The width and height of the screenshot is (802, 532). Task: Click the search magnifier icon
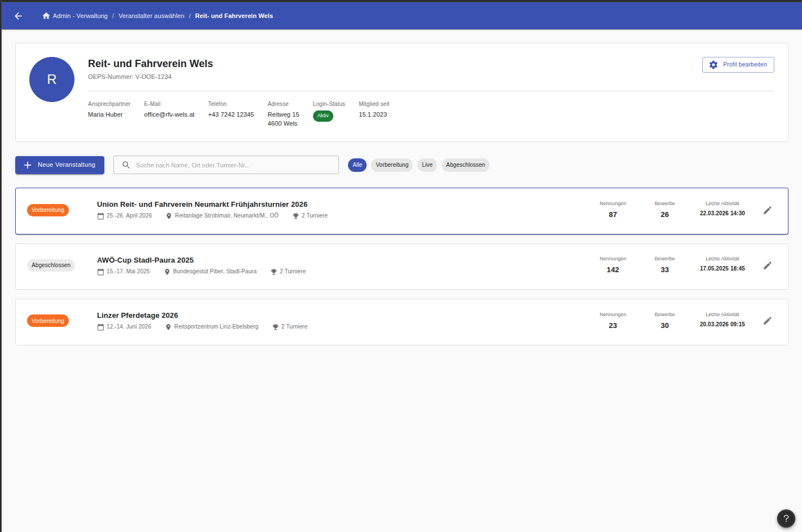pyautogui.click(x=126, y=165)
